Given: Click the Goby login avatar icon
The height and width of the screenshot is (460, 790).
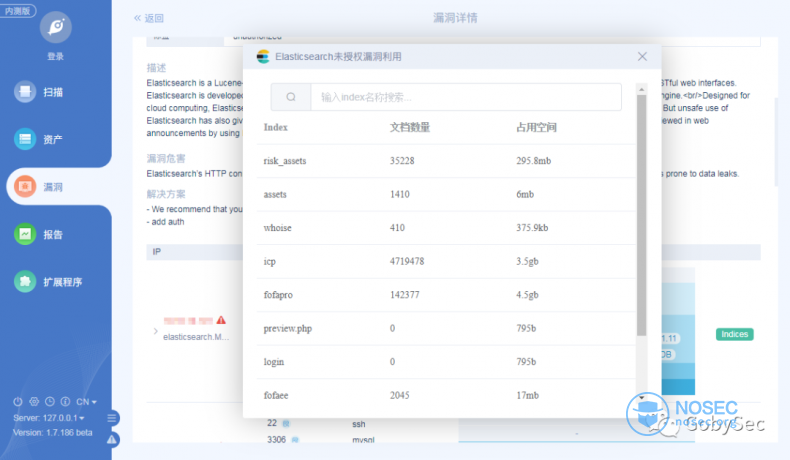Looking at the screenshot, I should (x=55, y=27).
